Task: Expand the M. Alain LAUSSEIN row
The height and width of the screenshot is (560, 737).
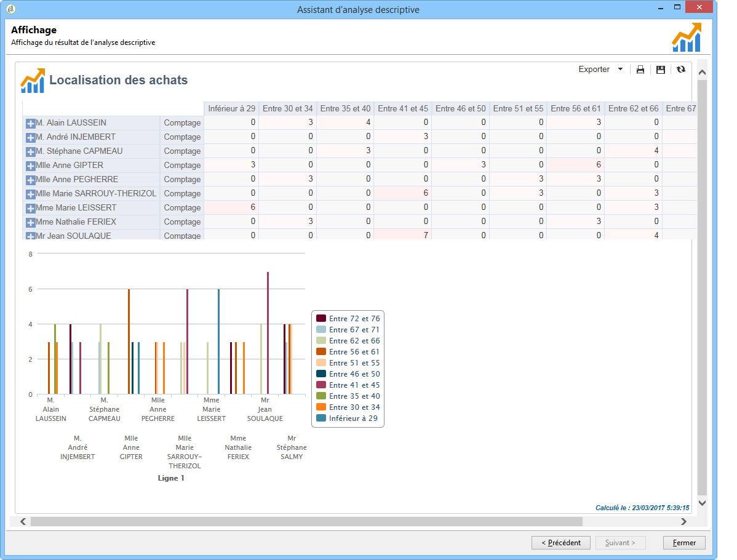Action: pyautogui.click(x=30, y=123)
